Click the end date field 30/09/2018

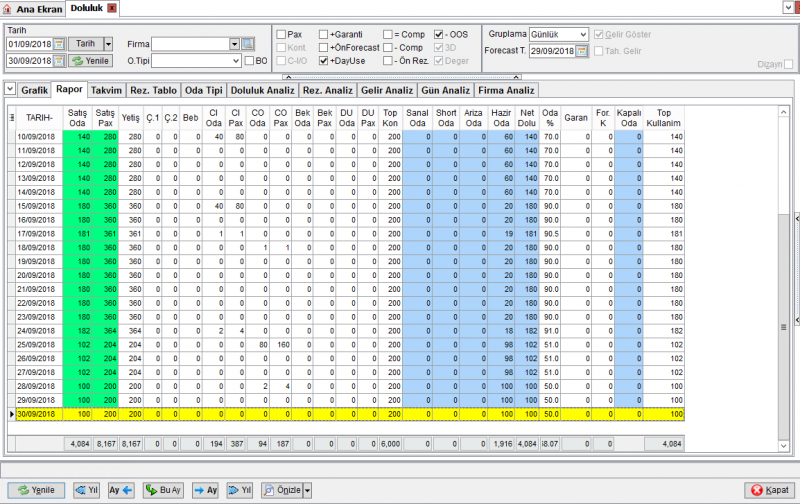coord(30,61)
